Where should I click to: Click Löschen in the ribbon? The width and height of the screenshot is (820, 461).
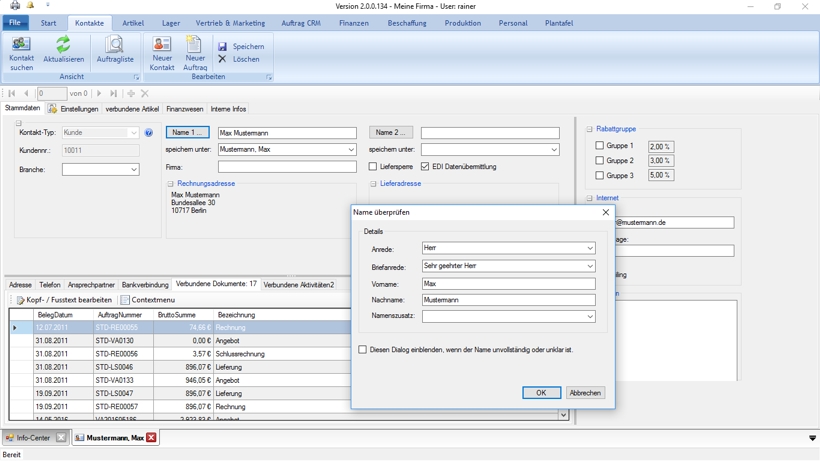pyautogui.click(x=239, y=59)
